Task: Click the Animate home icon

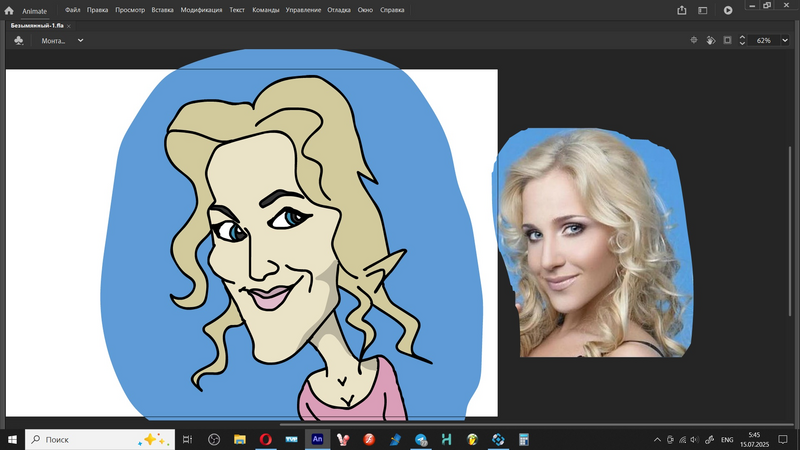Action: [x=10, y=10]
